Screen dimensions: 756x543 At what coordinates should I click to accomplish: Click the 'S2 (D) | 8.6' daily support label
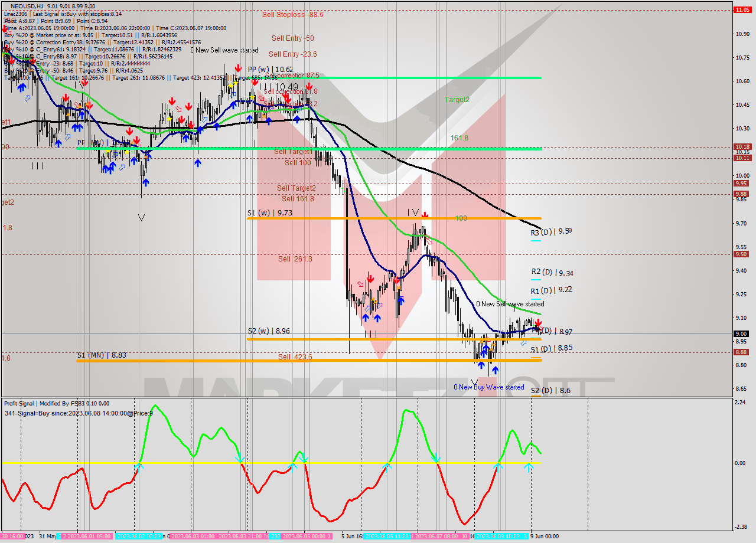pyautogui.click(x=550, y=391)
